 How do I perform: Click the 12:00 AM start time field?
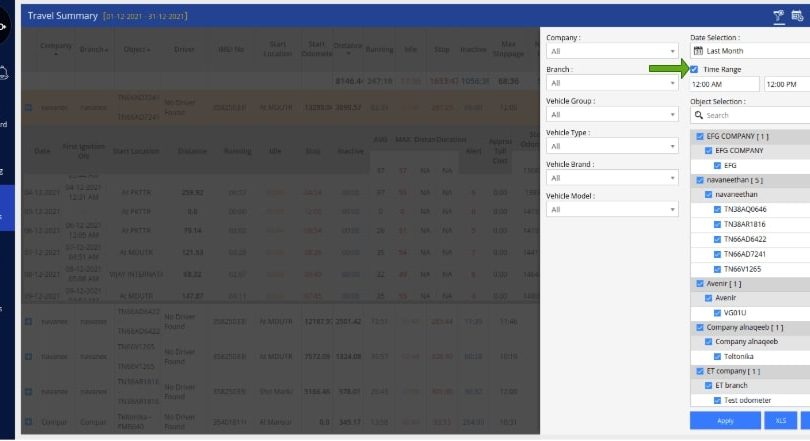tap(724, 85)
